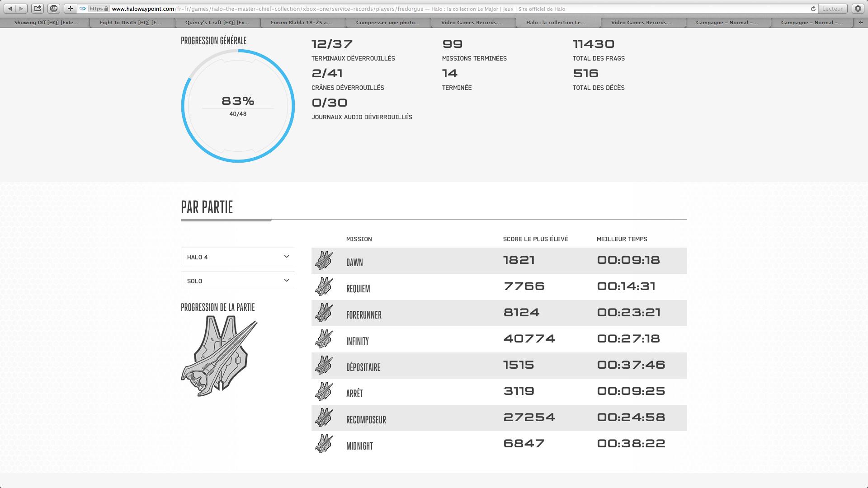Image resolution: width=868 pixels, height=488 pixels.
Task: Switch to Compresser une photo tab
Action: pyautogui.click(x=387, y=22)
